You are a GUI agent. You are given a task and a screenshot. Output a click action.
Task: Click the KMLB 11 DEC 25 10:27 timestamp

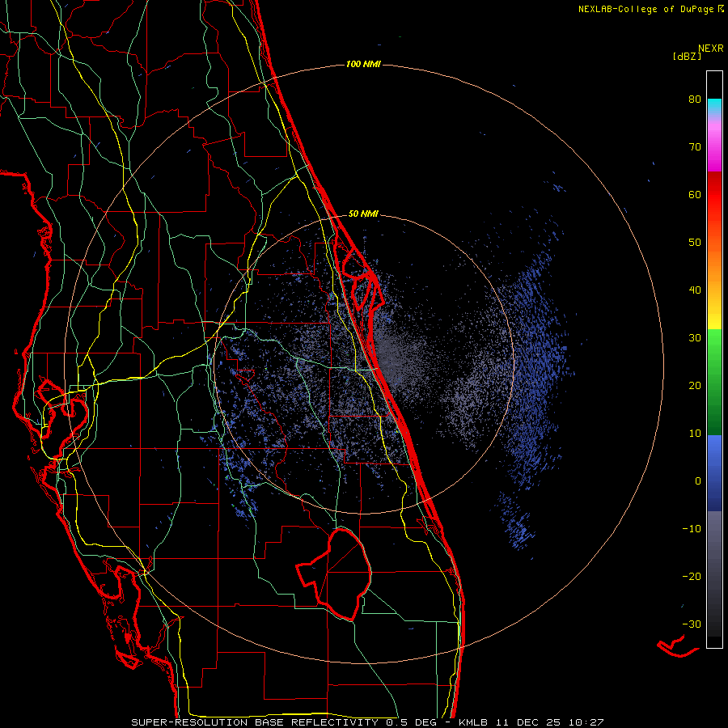[531, 722]
